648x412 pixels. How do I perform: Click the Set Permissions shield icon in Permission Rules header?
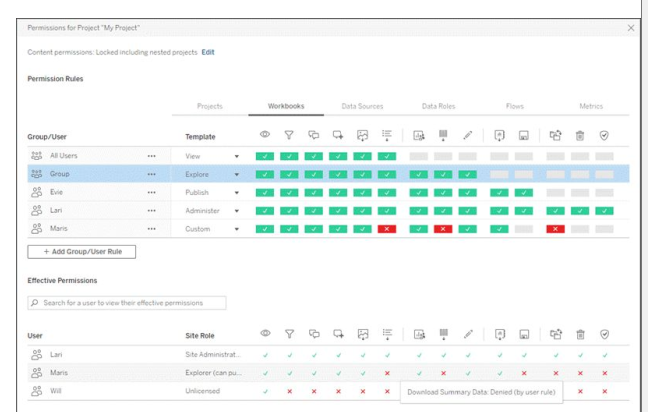coord(604,136)
